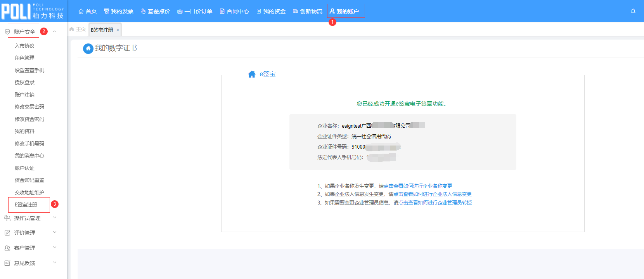
Task: Open the 基差点价 top menu
Action: pos(155,11)
